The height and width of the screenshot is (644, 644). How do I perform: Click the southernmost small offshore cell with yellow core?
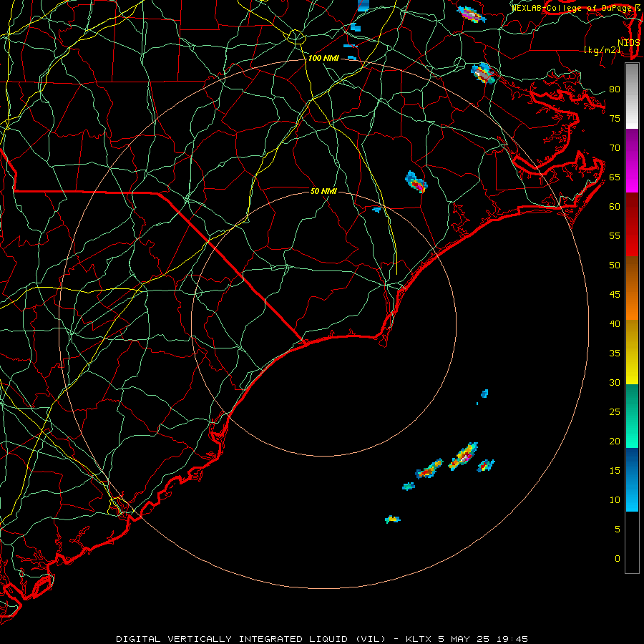393,519
